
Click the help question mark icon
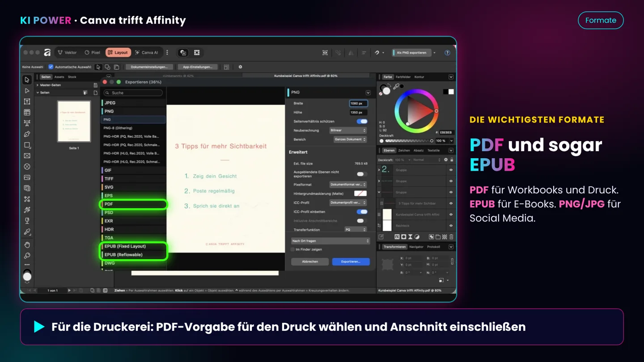tap(447, 53)
